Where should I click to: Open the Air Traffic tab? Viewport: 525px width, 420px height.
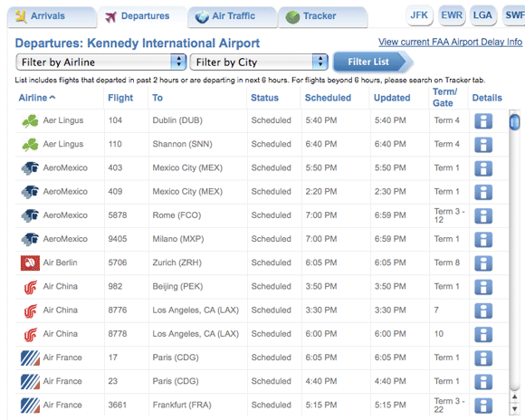233,16
